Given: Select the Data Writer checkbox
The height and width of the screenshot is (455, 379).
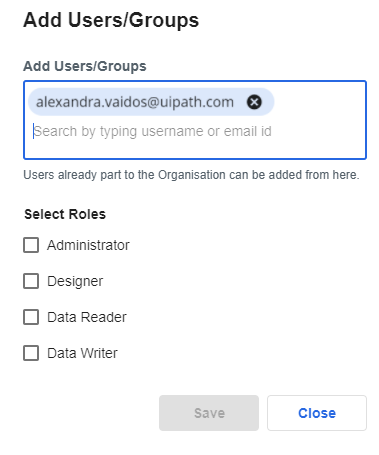Looking at the screenshot, I should point(31,353).
